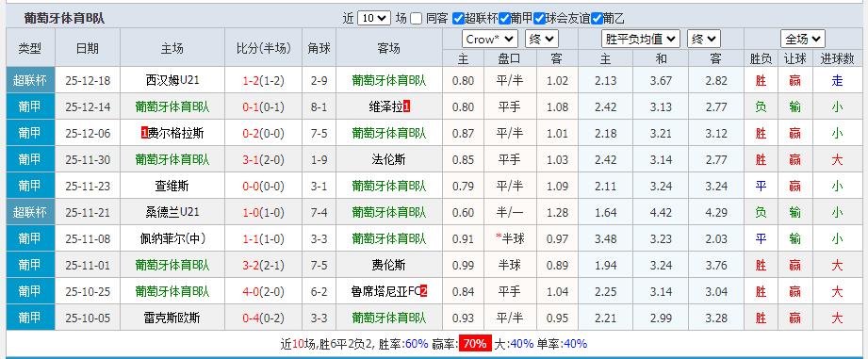Click corner count 8-1 for 25-12-14
Image resolution: width=868 pixels, height=359 pixels.
(x=319, y=107)
